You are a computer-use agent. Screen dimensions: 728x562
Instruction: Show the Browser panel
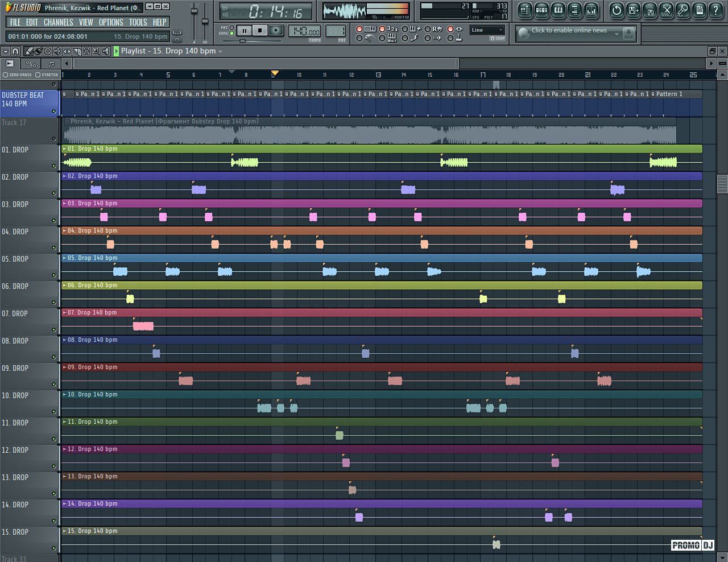point(574,10)
